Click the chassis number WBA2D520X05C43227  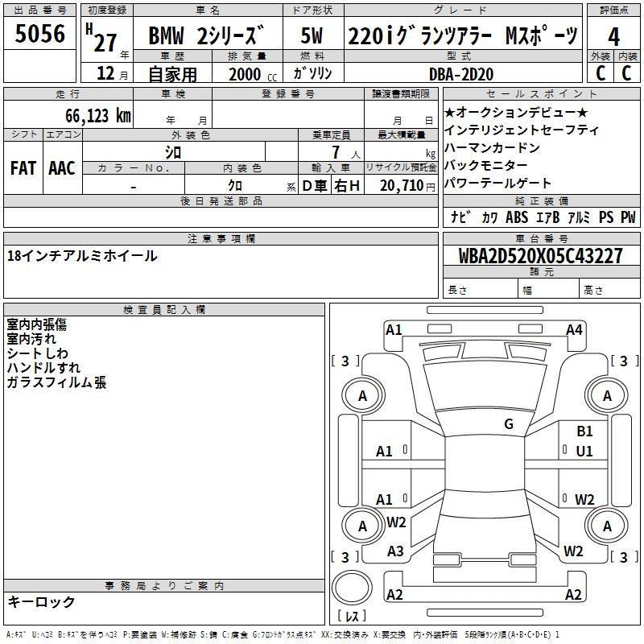click(541, 256)
